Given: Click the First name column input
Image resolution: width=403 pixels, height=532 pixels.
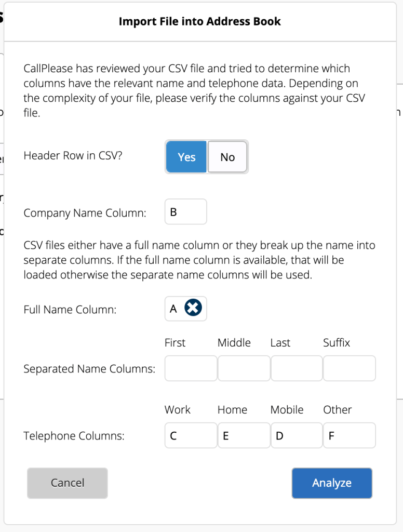Looking at the screenshot, I should pos(191,368).
